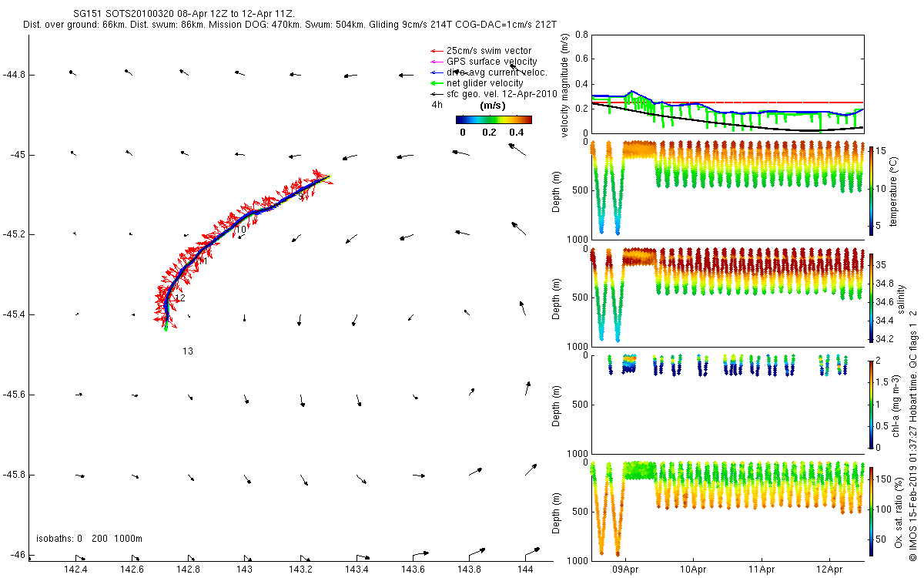Click longitude tick "142.8" on the map
This screenshot has width=924, height=578.
189,570
